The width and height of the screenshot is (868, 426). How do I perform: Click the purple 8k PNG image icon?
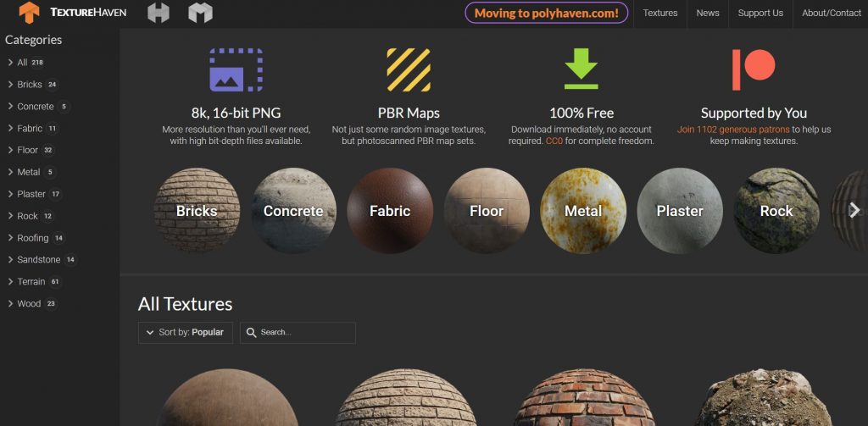pyautogui.click(x=236, y=69)
